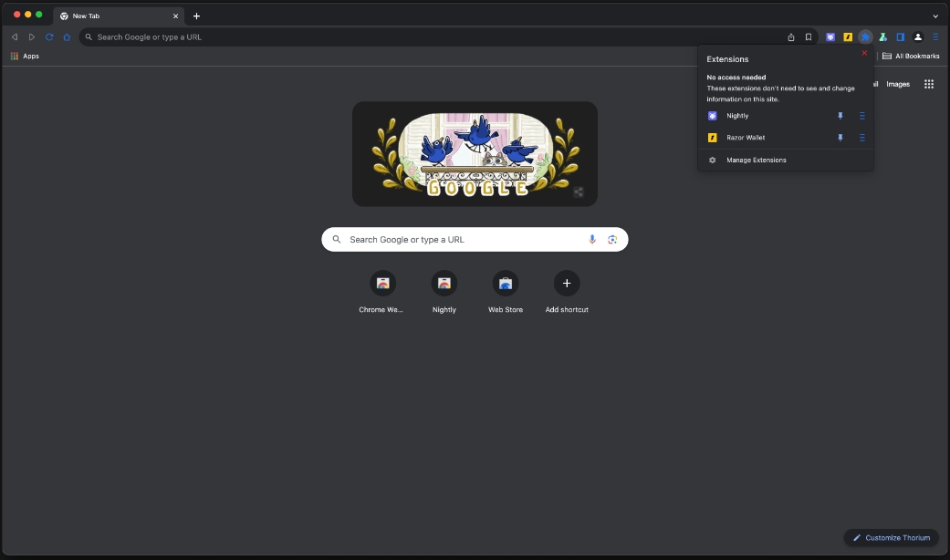Reload the current page
Screen dimensions: 950x560
[49, 36]
